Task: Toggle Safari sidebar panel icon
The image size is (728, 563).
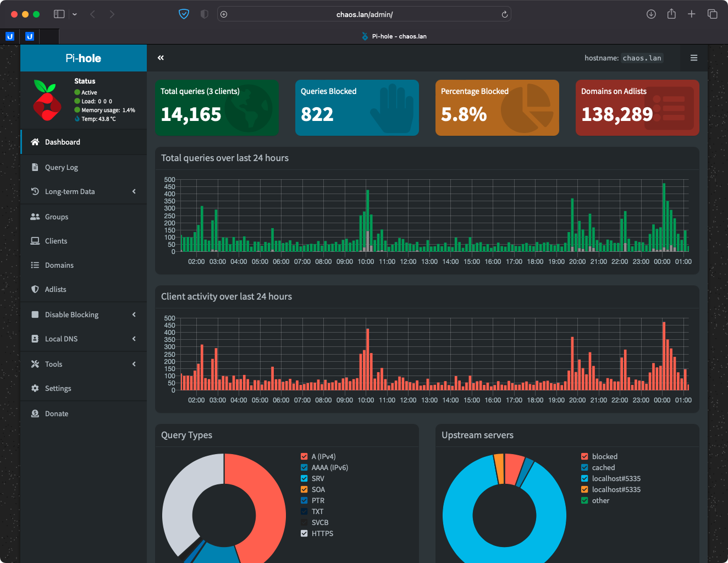Action: (x=59, y=14)
